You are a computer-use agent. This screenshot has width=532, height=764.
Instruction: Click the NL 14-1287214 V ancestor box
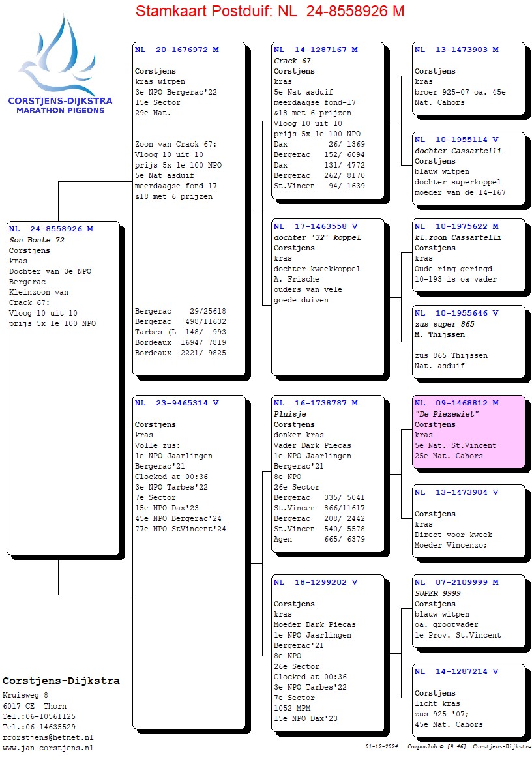pos(468,698)
